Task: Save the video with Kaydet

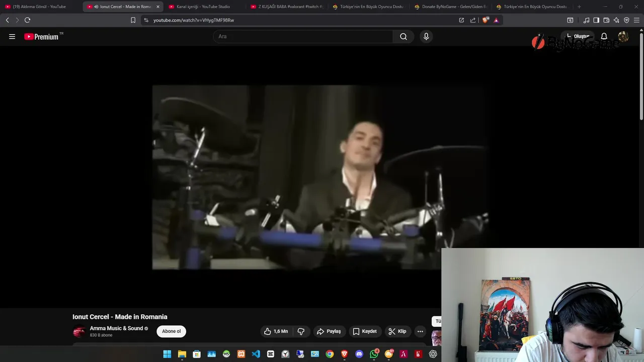Action: click(365, 331)
